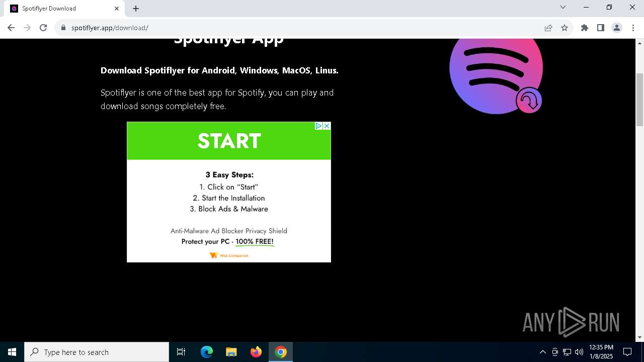This screenshot has width=644, height=362.
Task: View site information lock icon
Action: [63, 28]
